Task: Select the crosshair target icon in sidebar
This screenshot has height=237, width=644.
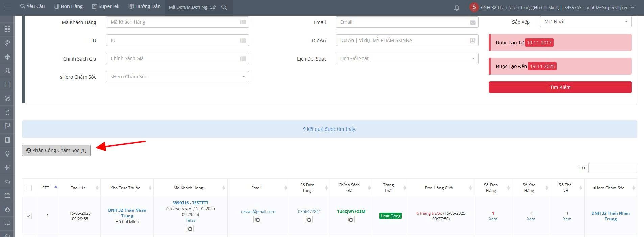Action: [7, 57]
